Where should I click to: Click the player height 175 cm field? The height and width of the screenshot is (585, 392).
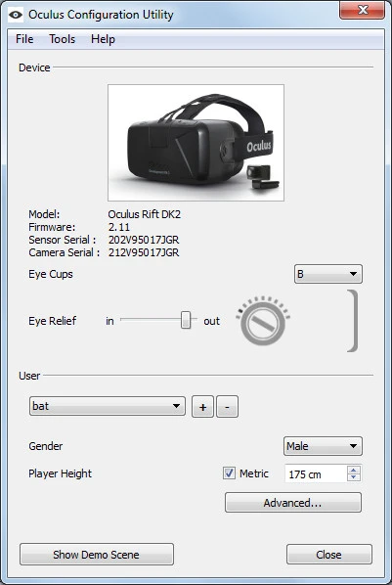[x=316, y=474]
